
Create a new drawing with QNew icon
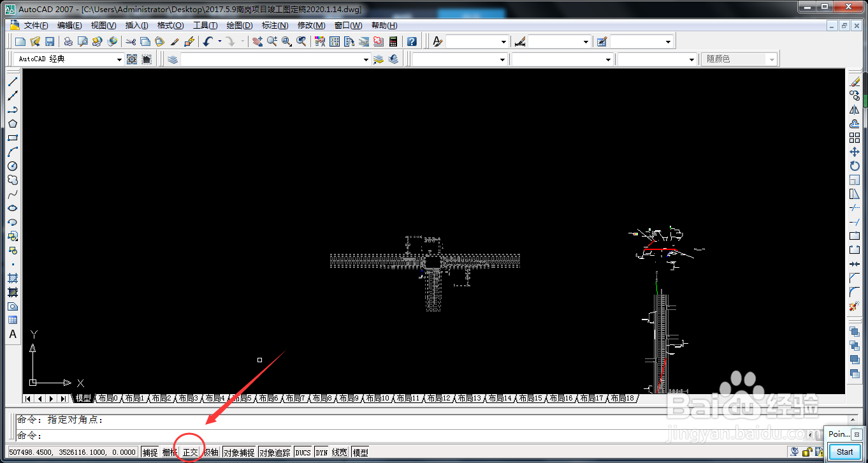[x=20, y=41]
